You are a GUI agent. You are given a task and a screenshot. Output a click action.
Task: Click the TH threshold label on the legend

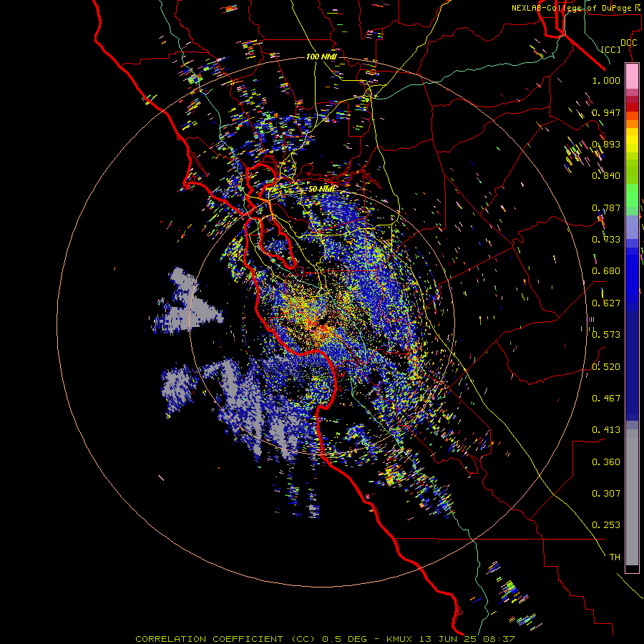[615, 557]
